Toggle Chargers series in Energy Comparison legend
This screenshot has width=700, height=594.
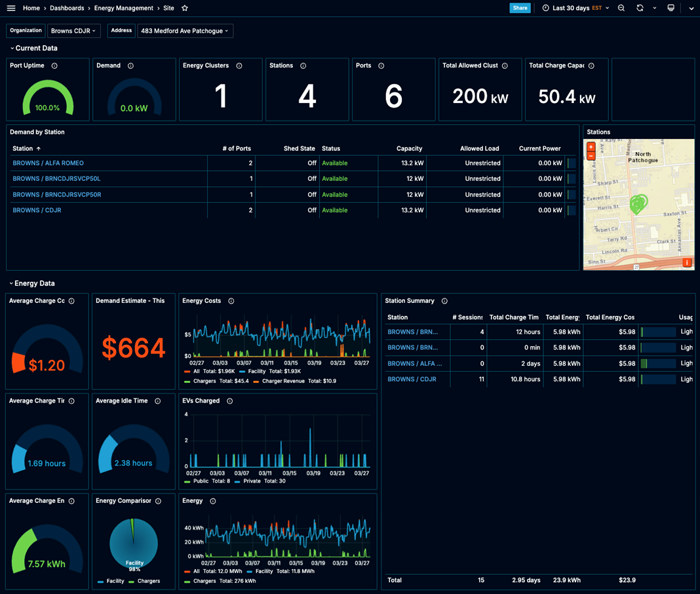click(x=148, y=581)
